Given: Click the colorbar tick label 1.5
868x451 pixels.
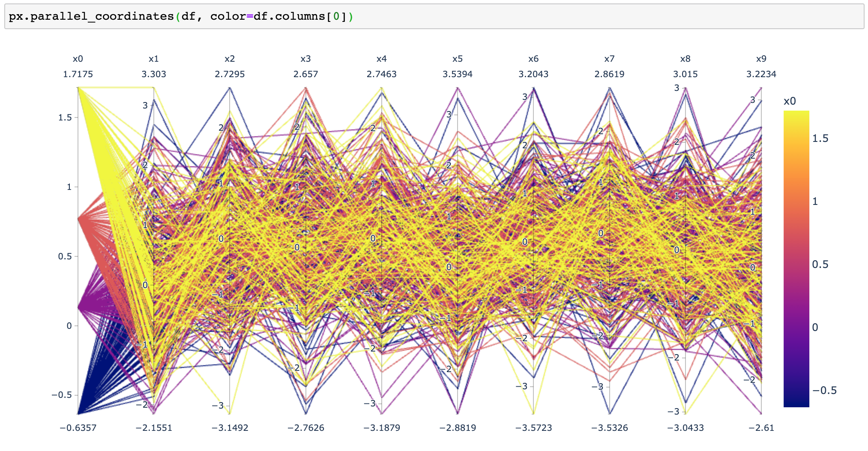Looking at the screenshot, I should [x=820, y=138].
